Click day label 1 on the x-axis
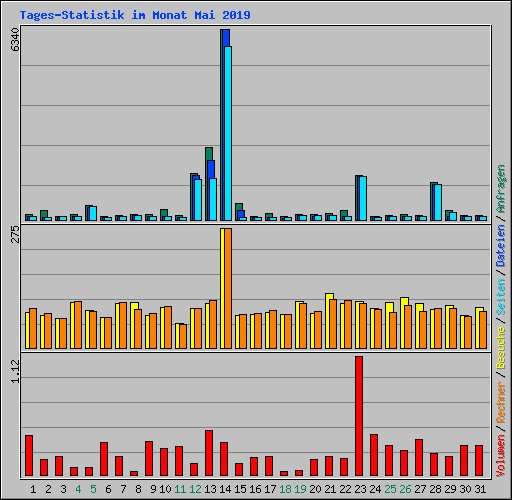 click(x=33, y=489)
